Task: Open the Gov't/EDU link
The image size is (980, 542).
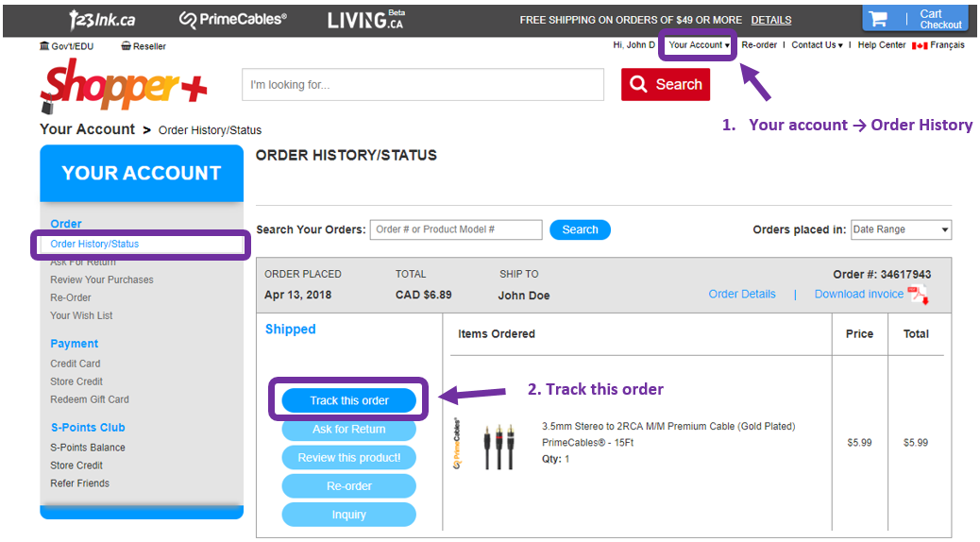Action: [x=72, y=46]
